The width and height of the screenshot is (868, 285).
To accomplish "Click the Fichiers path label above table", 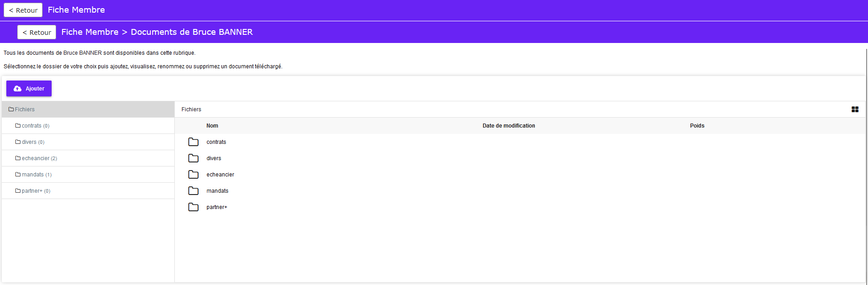I will [x=191, y=109].
